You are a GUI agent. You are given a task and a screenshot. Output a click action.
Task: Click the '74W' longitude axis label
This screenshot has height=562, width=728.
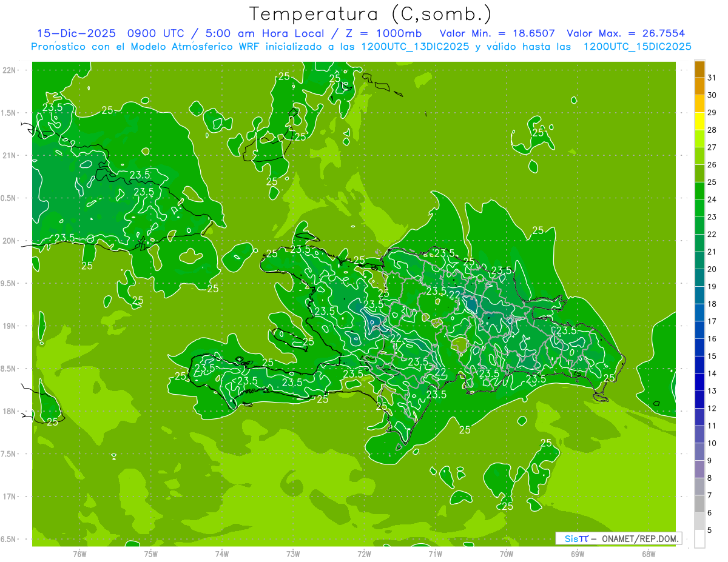[x=221, y=554]
